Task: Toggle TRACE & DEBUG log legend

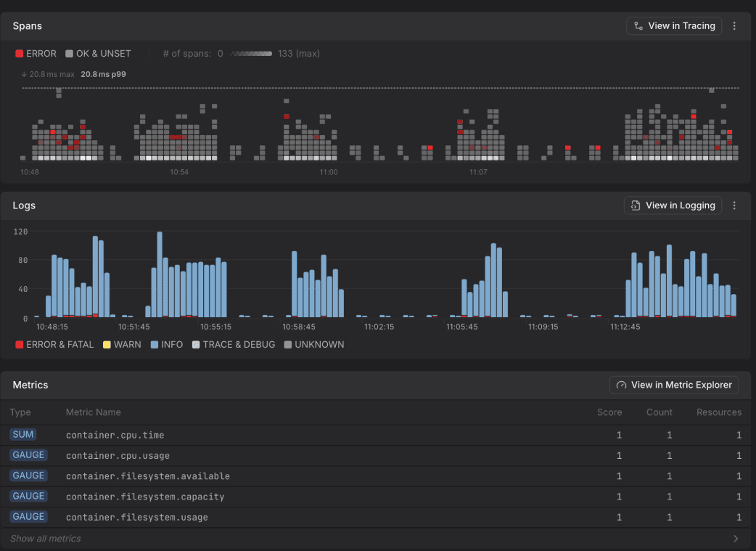Action: tap(234, 345)
